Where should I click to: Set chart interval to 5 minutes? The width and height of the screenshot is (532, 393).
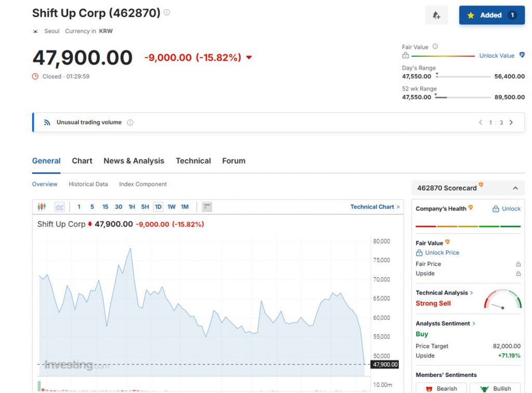point(92,207)
